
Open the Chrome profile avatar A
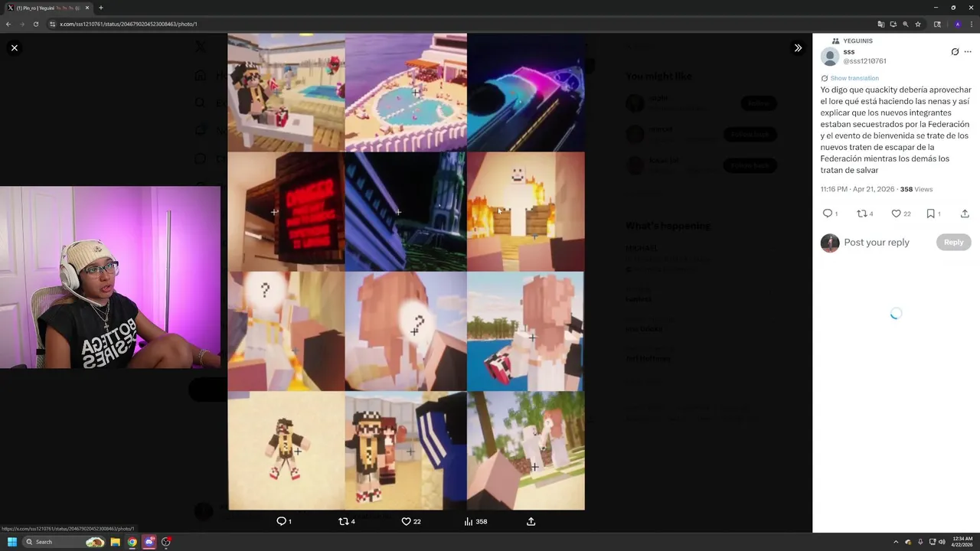[957, 24]
